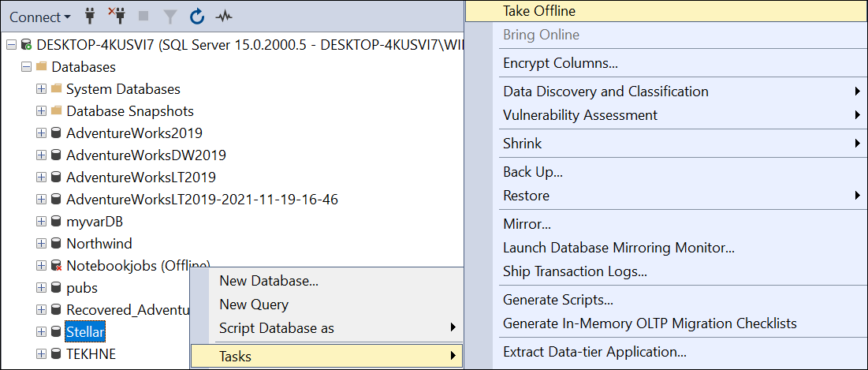
Task: Select Back Up... in the submenu
Action: pyautogui.click(x=533, y=172)
